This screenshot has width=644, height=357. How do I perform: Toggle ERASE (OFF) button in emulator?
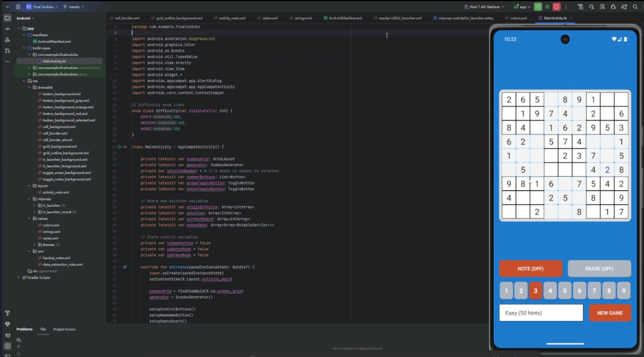(x=599, y=269)
